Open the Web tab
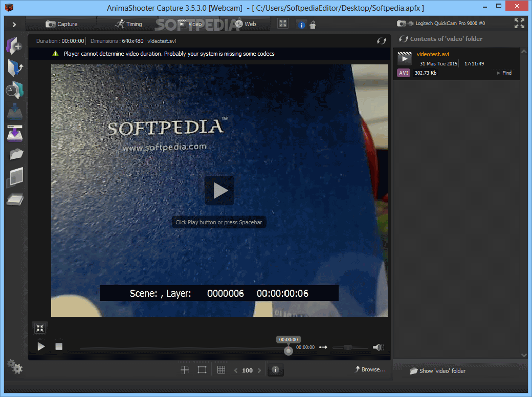The height and width of the screenshot is (397, 532). point(246,24)
